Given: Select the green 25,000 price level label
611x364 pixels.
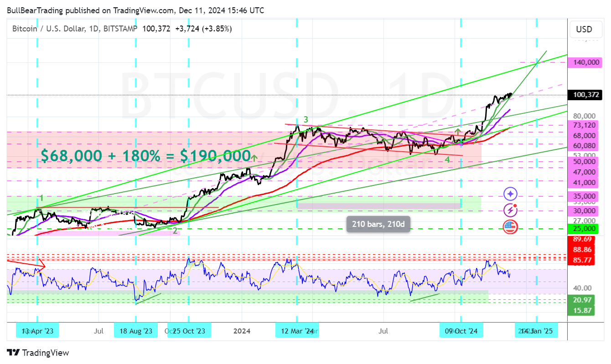Looking at the screenshot, I should [585, 228].
